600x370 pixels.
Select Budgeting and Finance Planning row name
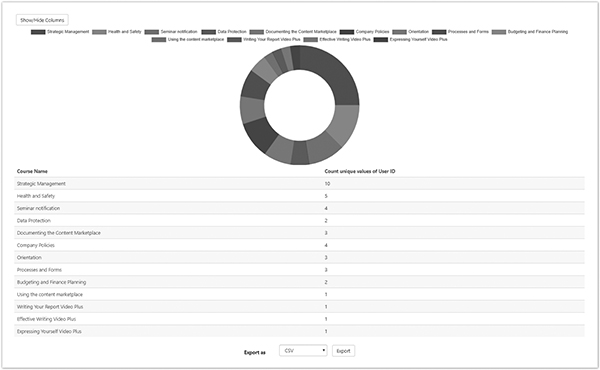(51, 282)
